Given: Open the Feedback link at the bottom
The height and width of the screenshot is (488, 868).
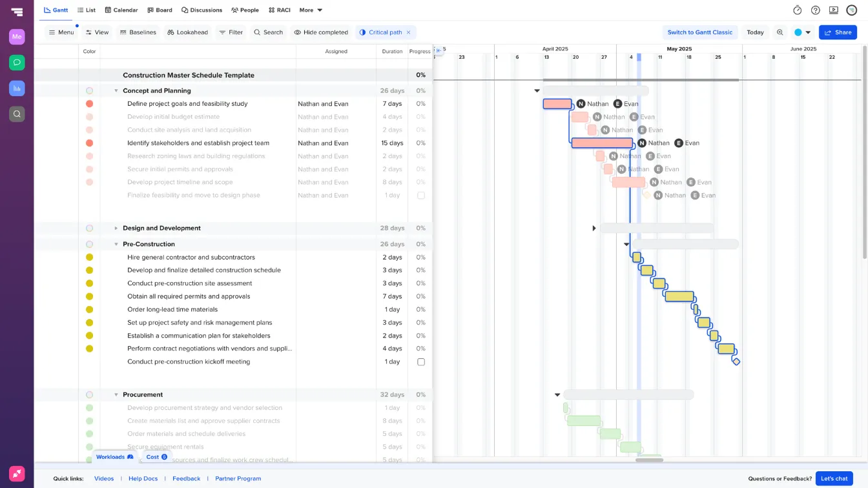Looking at the screenshot, I should pyautogui.click(x=186, y=478).
